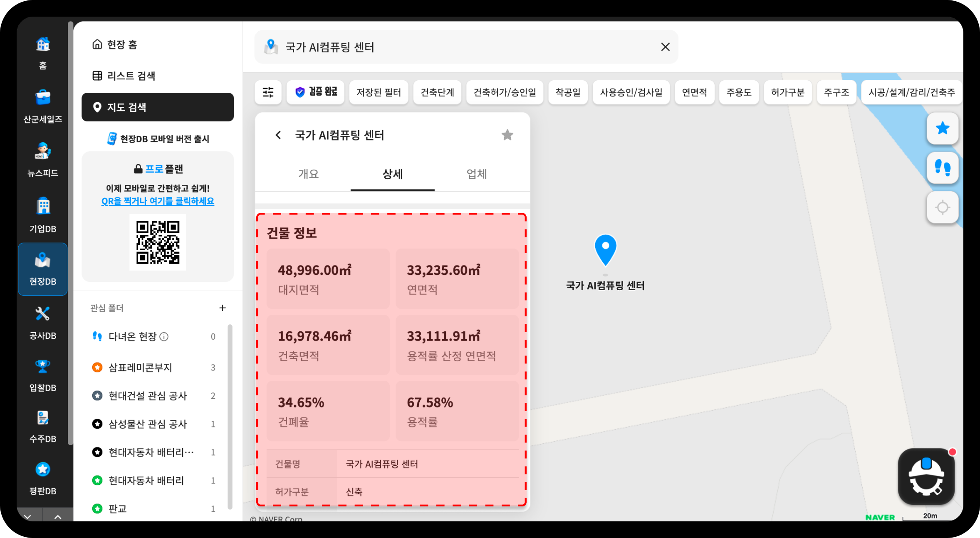This screenshot has width=980, height=538.
Task: Open the truncated 현대자동차 배터리… folder
Action: [154, 452]
